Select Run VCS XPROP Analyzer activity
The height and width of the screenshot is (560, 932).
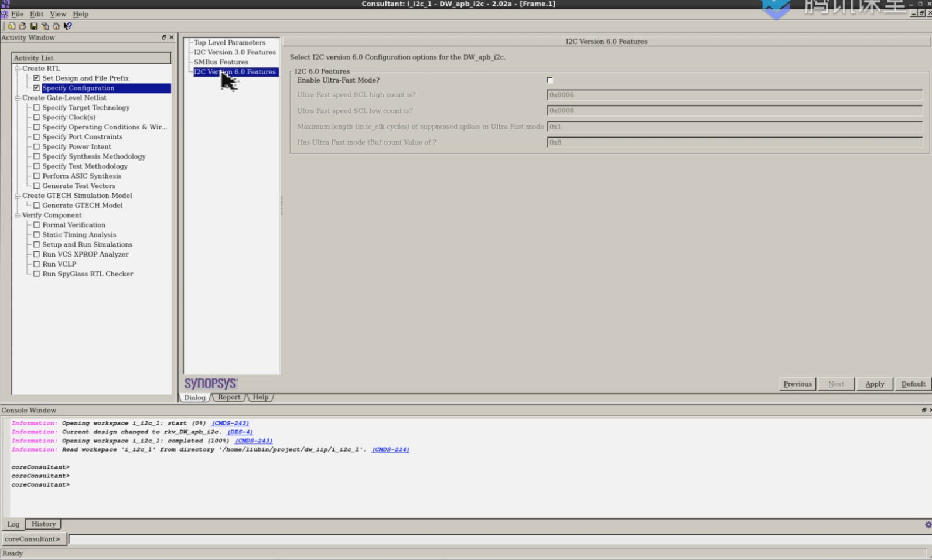pyautogui.click(x=86, y=254)
